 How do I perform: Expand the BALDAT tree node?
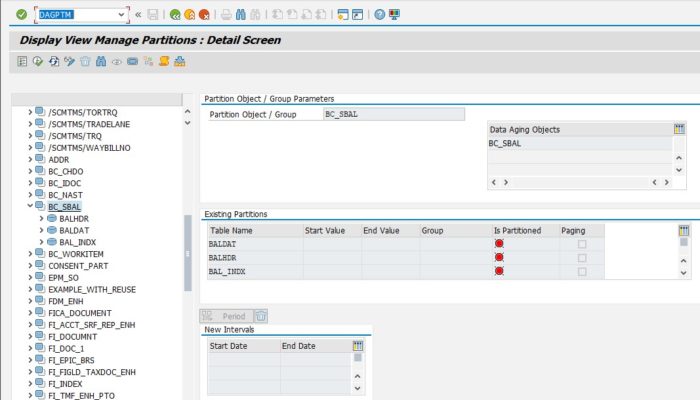point(42,230)
